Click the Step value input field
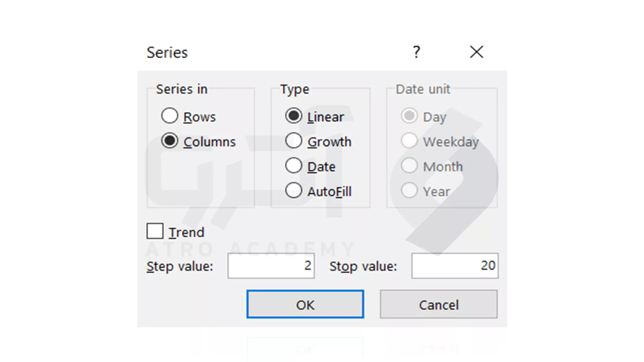This screenshot has width=644, height=362. point(271,266)
